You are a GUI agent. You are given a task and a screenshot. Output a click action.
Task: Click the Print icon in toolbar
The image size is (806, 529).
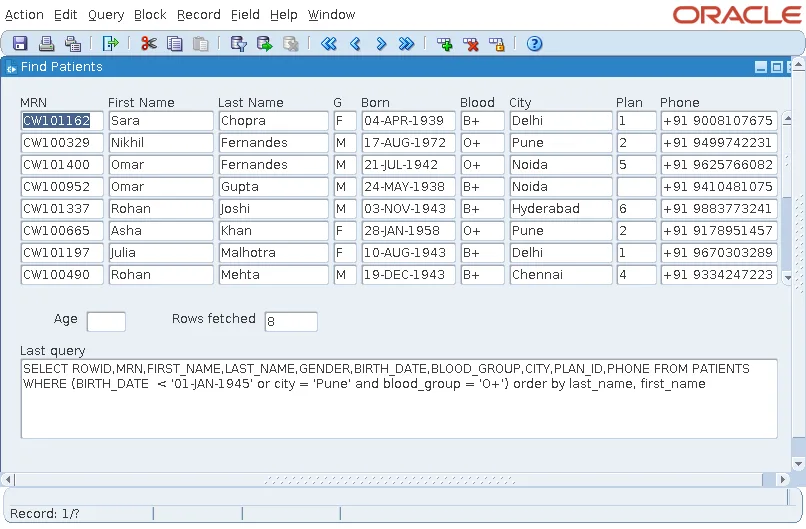(46, 44)
